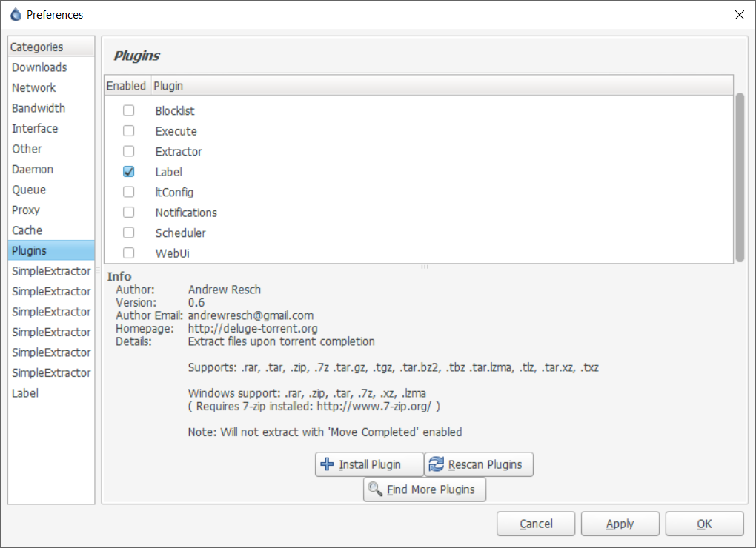This screenshot has width=756, height=548.
Task: Sort the plugin list by the Plugin column header
Action: pyautogui.click(x=168, y=85)
